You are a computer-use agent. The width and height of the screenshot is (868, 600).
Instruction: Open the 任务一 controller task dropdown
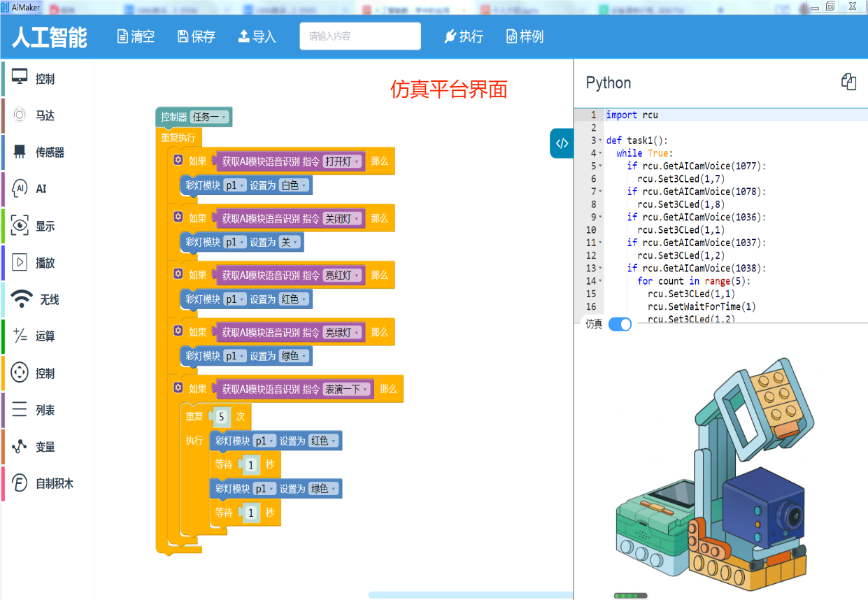point(210,117)
